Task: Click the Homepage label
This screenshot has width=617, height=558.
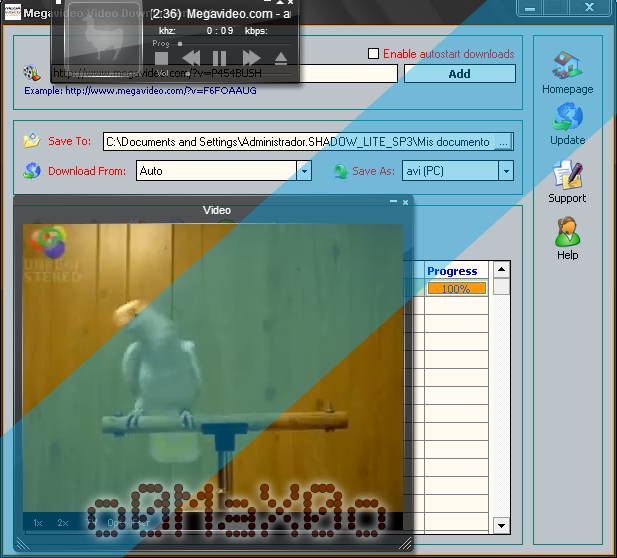Action: coord(567,89)
